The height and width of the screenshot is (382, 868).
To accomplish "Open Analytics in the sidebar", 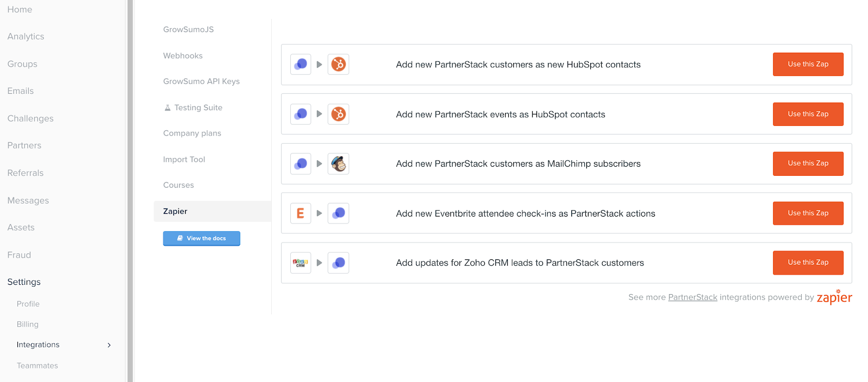I will pos(25,36).
